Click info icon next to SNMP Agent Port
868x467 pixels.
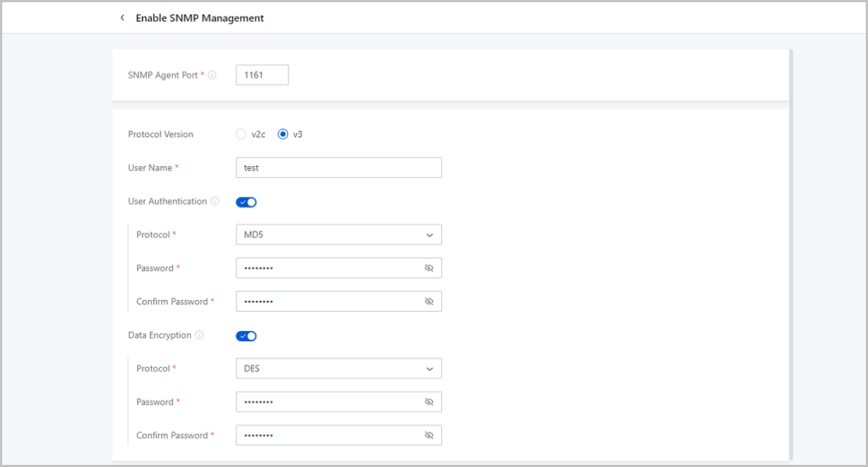coord(212,75)
